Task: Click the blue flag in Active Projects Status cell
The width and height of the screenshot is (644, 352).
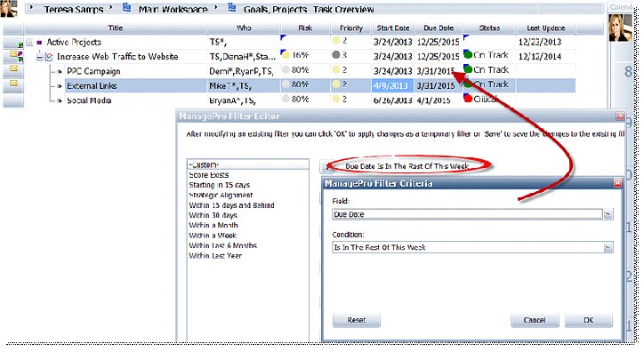Action: click(x=466, y=37)
